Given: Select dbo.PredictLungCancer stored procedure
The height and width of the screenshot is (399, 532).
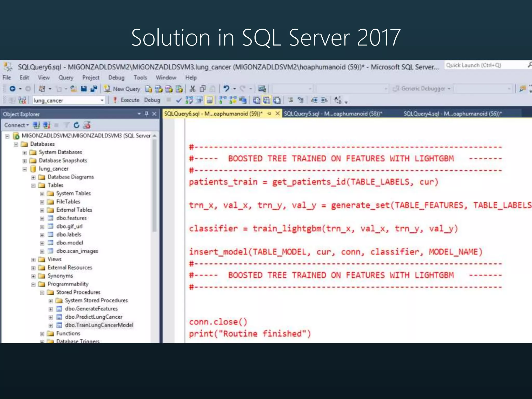Looking at the screenshot, I should coord(94,317).
